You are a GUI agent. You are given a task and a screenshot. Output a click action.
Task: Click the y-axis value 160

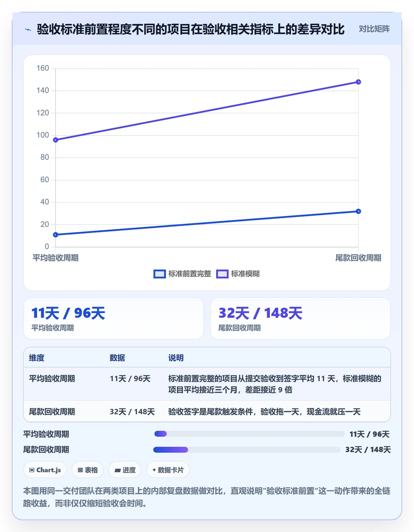43,68
